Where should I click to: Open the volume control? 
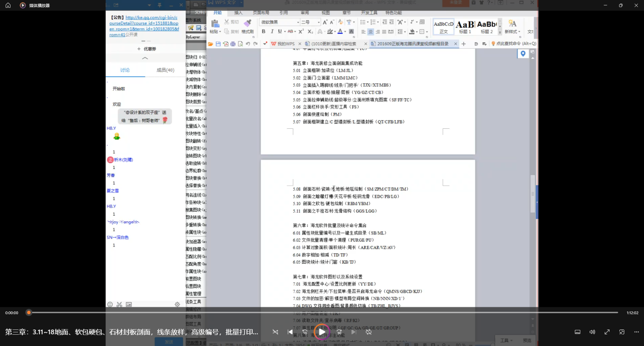(592, 332)
